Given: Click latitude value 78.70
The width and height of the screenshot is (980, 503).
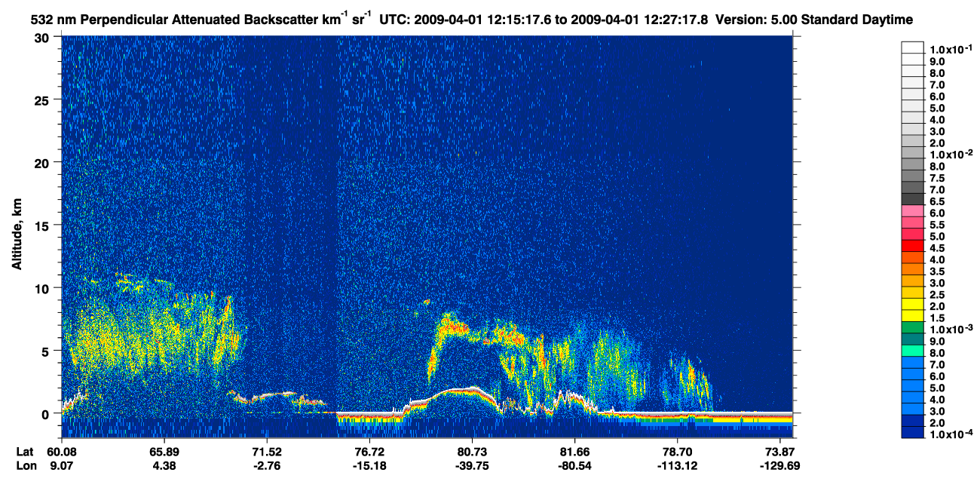Looking at the screenshot, I should pos(678,451).
